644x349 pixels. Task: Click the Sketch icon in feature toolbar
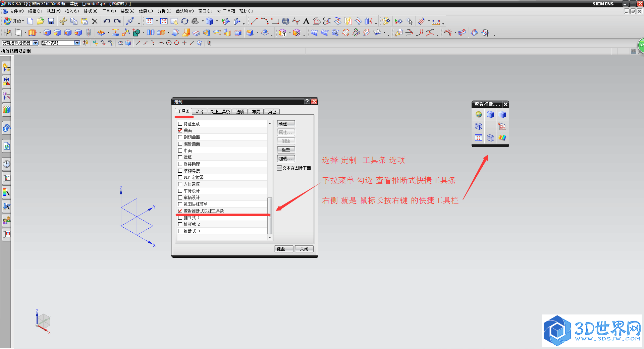click(x=7, y=33)
